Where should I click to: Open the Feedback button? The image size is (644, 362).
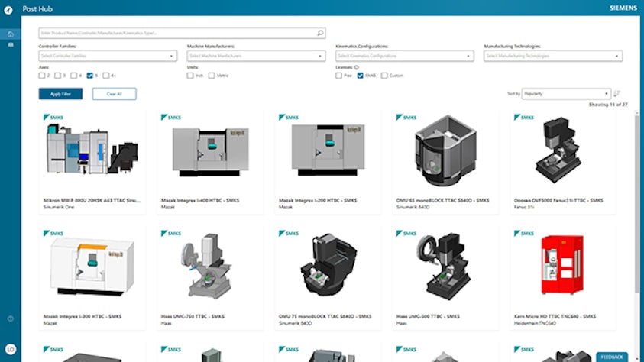point(612,357)
